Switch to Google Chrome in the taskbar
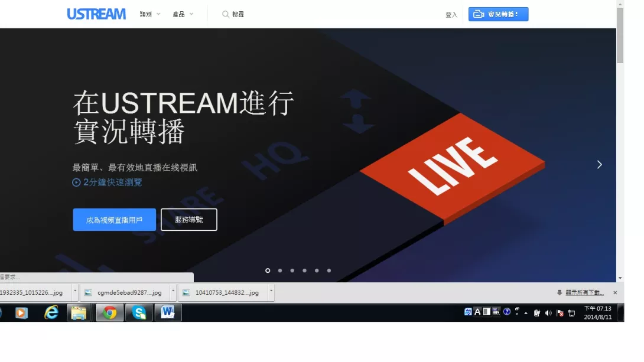The height and width of the screenshot is (362, 644). (110, 313)
